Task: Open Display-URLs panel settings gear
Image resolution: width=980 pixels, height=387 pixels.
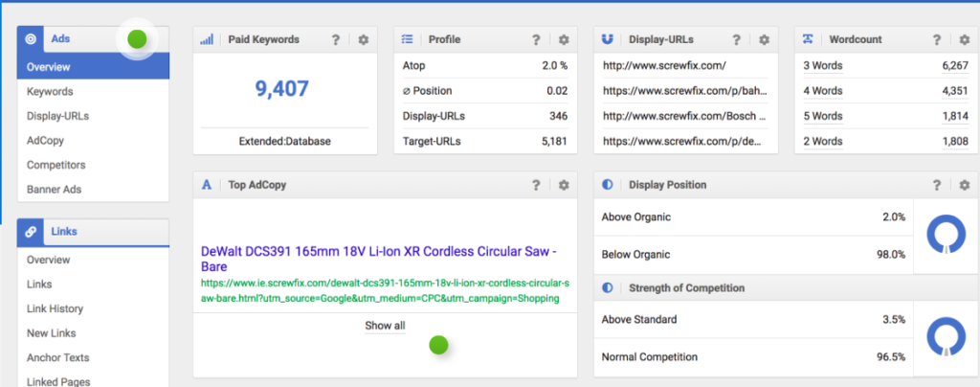Action: [764, 40]
